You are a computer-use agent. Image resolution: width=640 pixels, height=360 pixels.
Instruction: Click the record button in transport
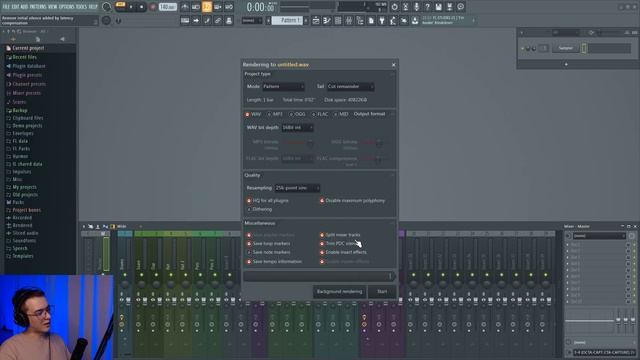click(x=153, y=7)
